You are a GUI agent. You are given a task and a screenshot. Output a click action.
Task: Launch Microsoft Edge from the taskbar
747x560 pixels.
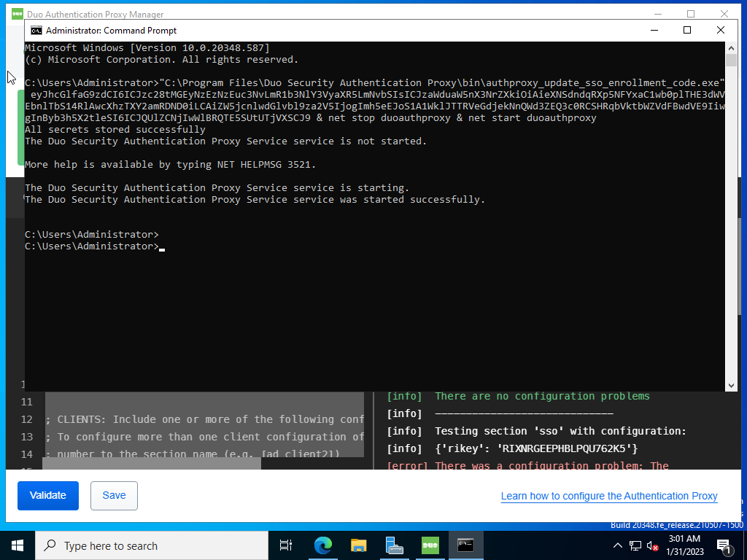322,545
